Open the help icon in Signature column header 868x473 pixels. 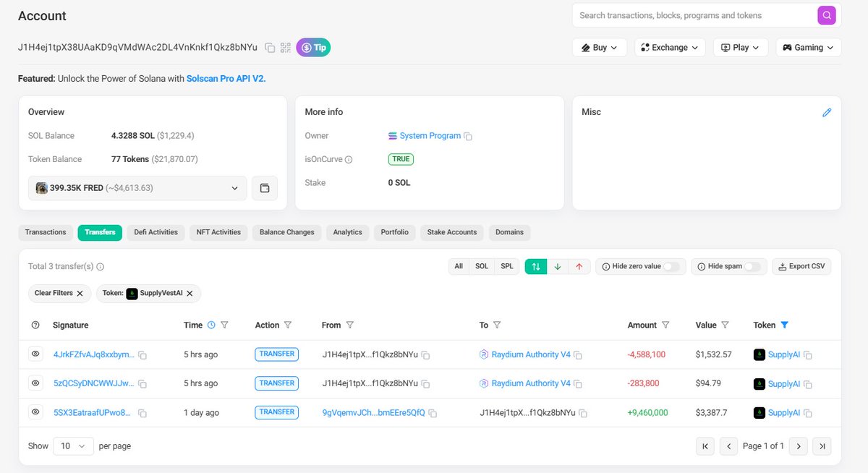[x=35, y=325]
